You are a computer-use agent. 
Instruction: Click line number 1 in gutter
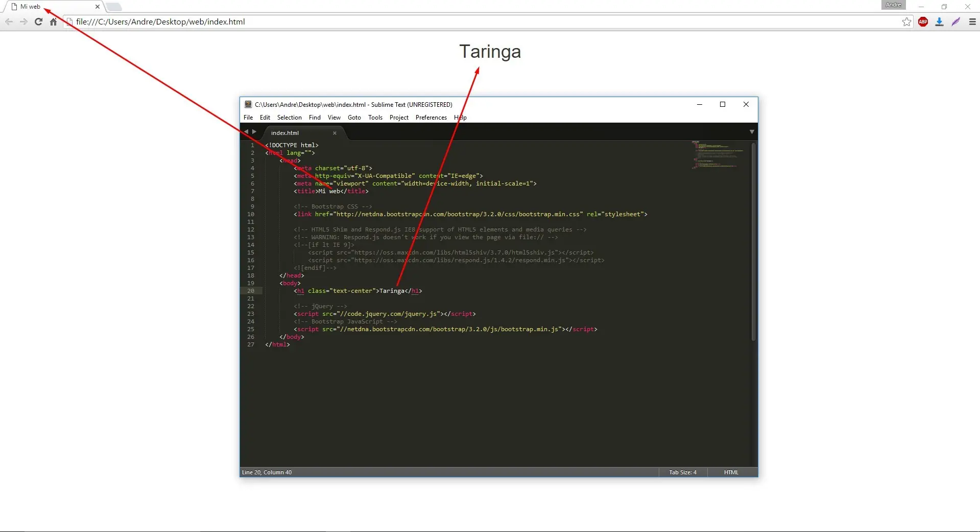(x=252, y=145)
